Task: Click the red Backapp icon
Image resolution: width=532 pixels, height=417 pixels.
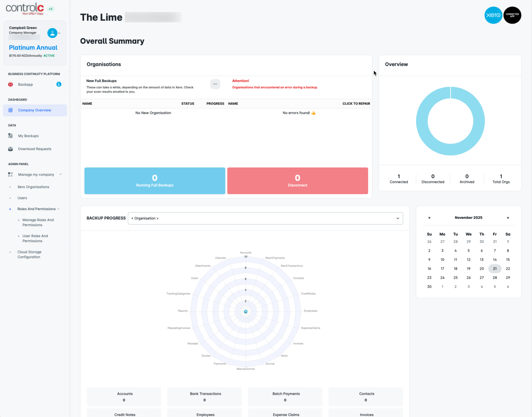Action: pyautogui.click(x=10, y=84)
